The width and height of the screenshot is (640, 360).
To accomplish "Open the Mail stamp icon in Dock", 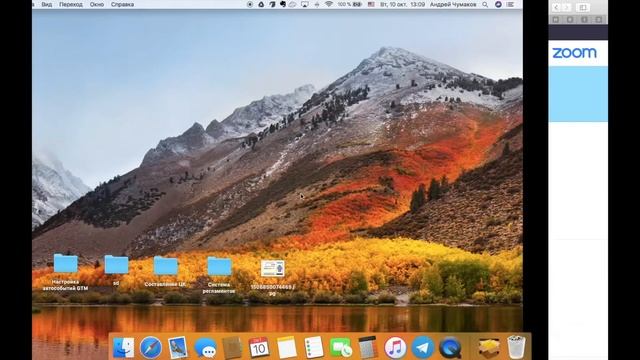I will pyautogui.click(x=178, y=347).
